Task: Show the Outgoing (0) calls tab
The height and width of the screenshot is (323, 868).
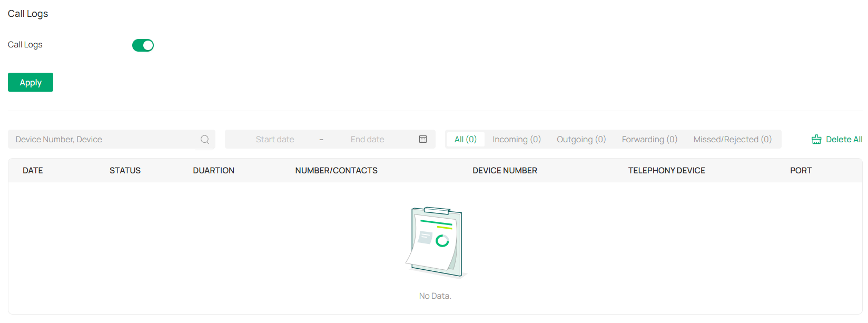Action: 581,139
